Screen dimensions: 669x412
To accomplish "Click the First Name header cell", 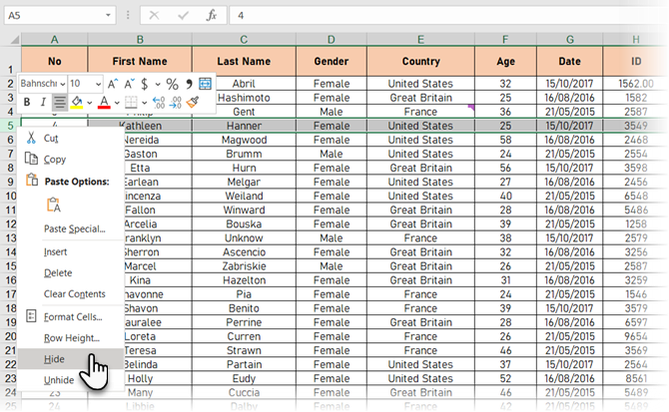I will point(140,61).
